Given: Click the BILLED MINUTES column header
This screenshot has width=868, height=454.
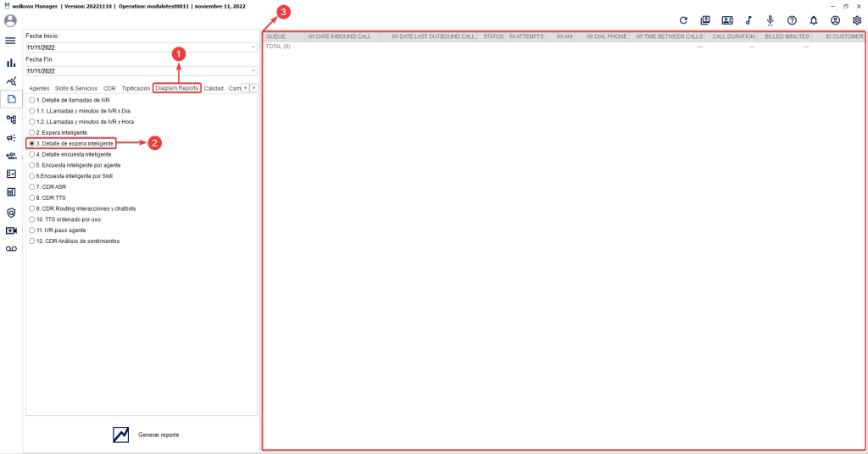Looking at the screenshot, I should point(784,36).
